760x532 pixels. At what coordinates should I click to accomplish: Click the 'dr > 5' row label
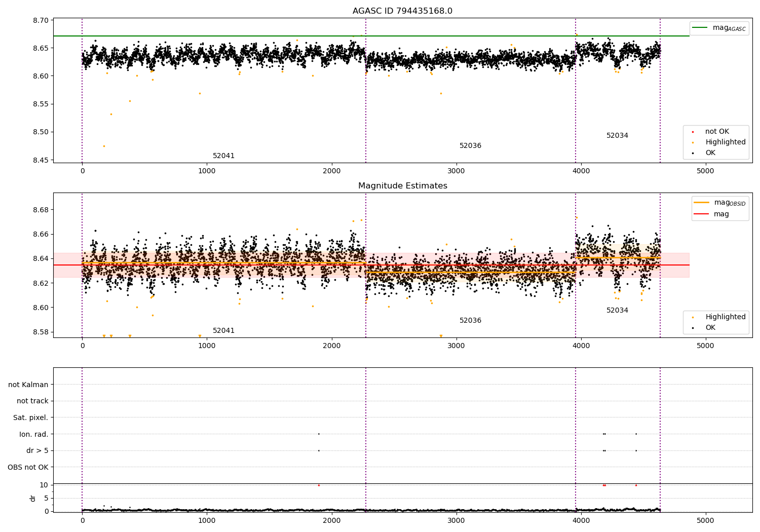coord(37,451)
